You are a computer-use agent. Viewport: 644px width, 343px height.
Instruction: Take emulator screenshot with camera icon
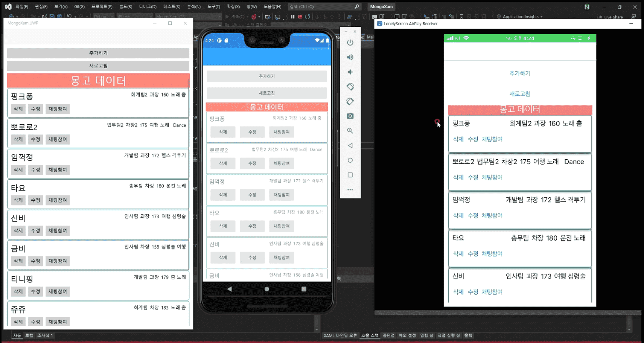pos(350,116)
